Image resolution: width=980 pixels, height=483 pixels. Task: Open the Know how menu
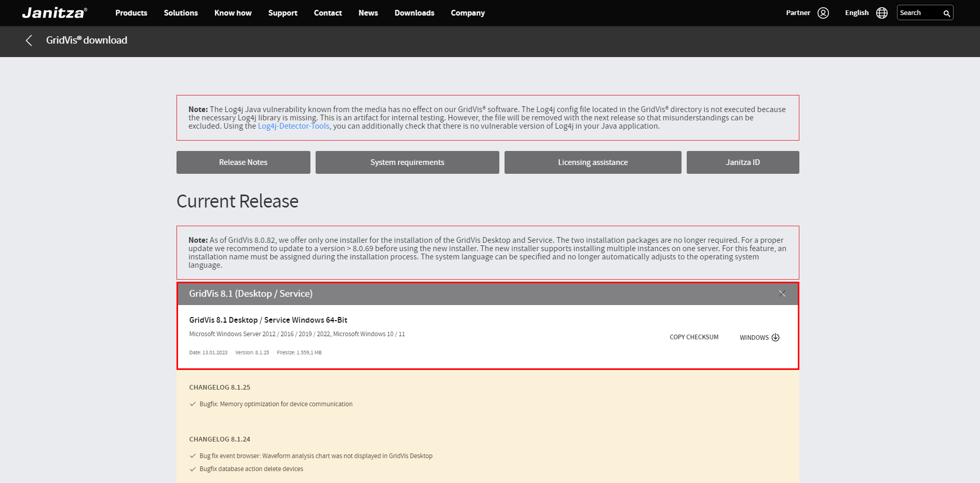pos(233,13)
